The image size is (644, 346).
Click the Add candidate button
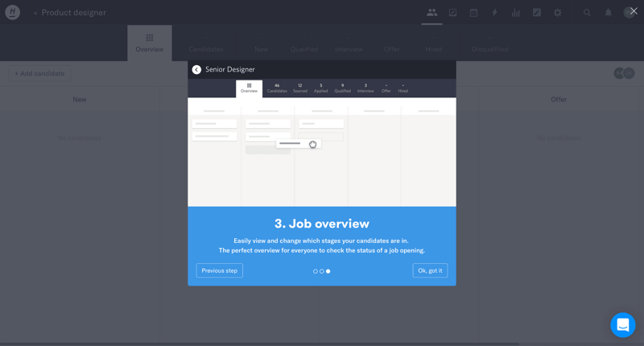pyautogui.click(x=39, y=73)
